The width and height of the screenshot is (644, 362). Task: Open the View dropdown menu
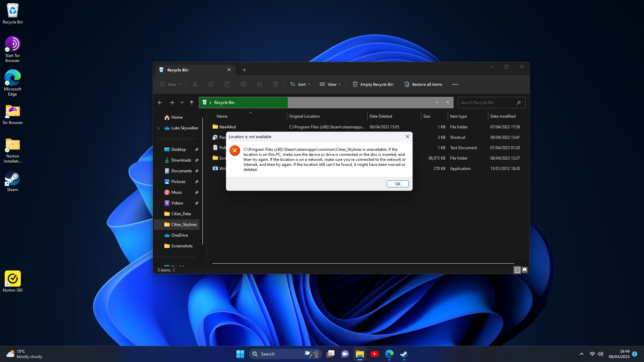(x=330, y=84)
